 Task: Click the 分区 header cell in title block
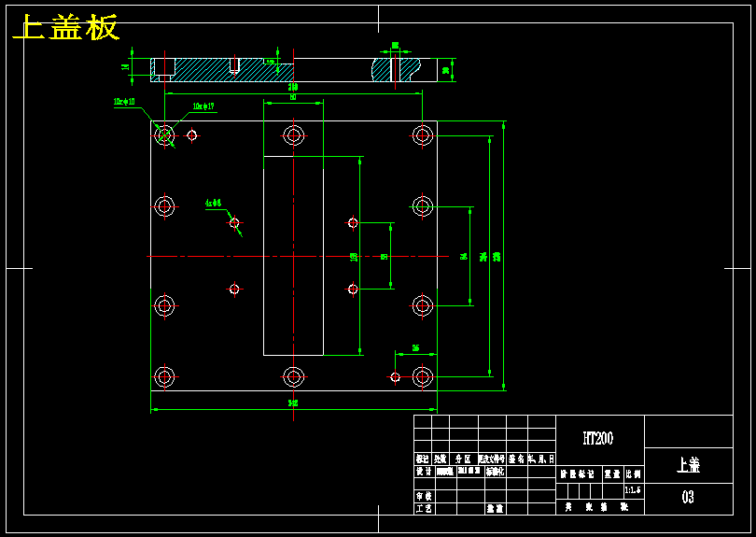[463, 459]
